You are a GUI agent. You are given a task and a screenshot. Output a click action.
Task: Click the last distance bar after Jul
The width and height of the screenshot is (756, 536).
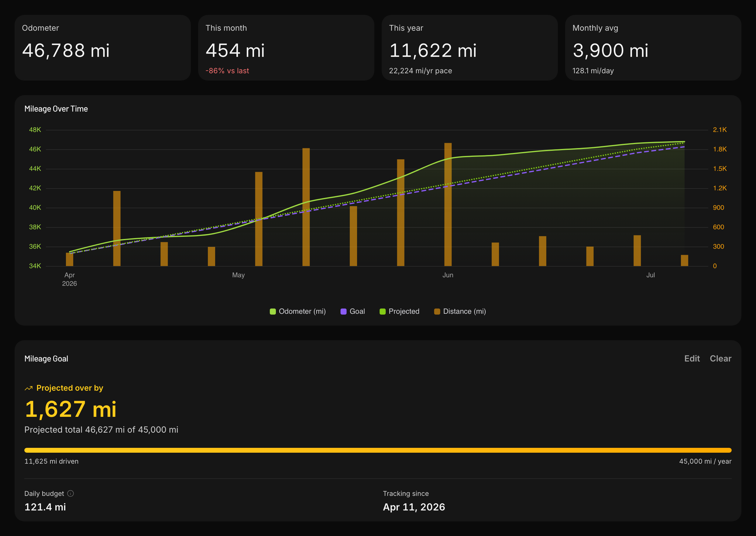684,261
